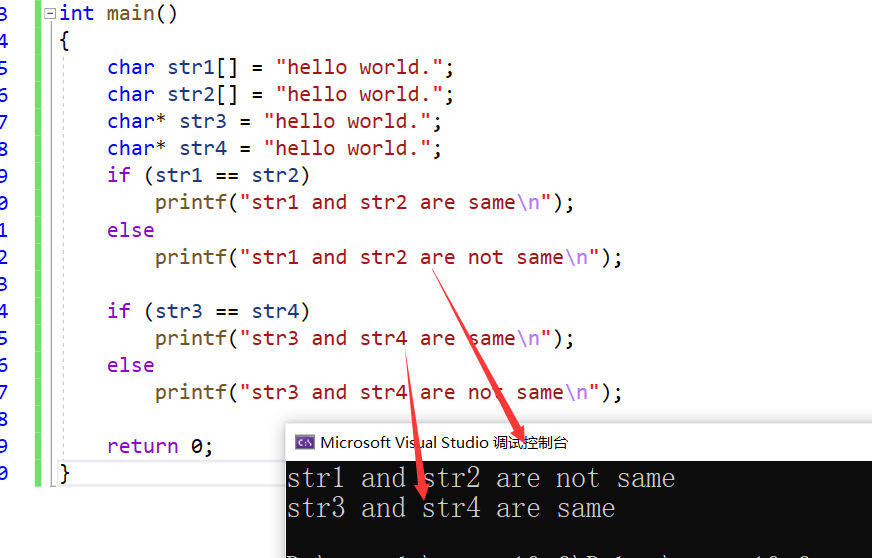Image resolution: width=872 pixels, height=558 pixels.
Task: Click the second 'else' keyword
Action: click(131, 366)
